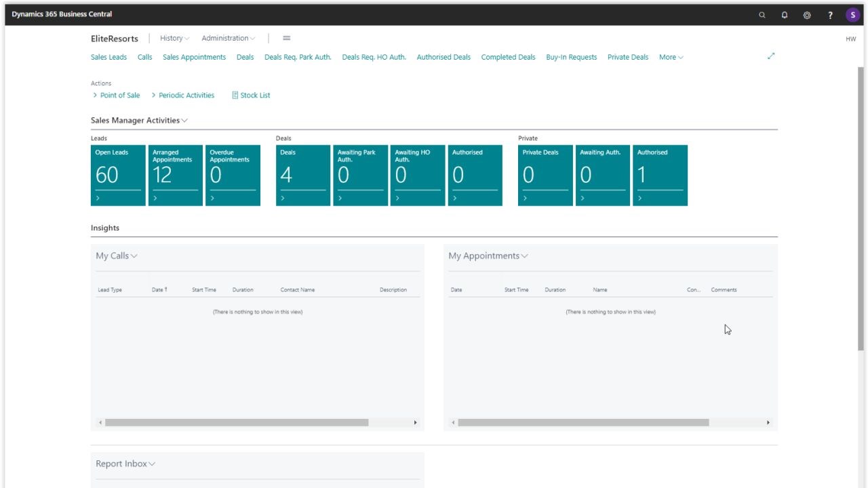Viewport: 868px width, 488px height.
Task: Open the Overdue Appointments tile
Action: tap(233, 176)
